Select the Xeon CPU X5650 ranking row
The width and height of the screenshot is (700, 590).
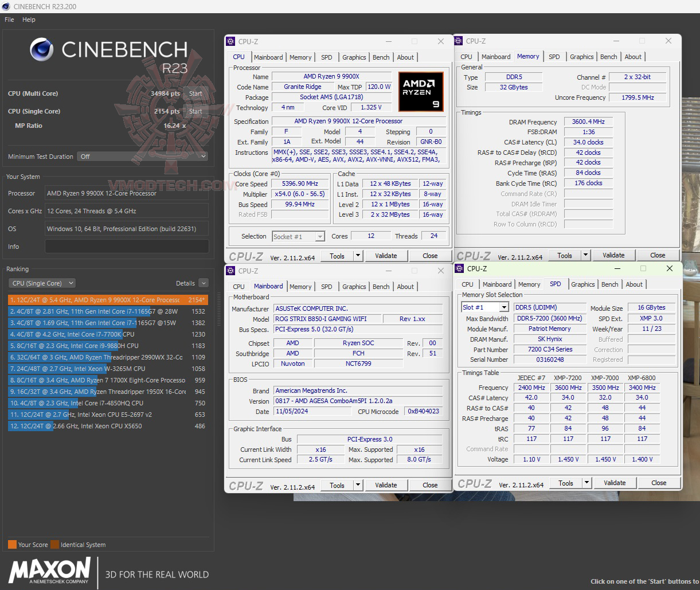pyautogui.click(x=108, y=426)
